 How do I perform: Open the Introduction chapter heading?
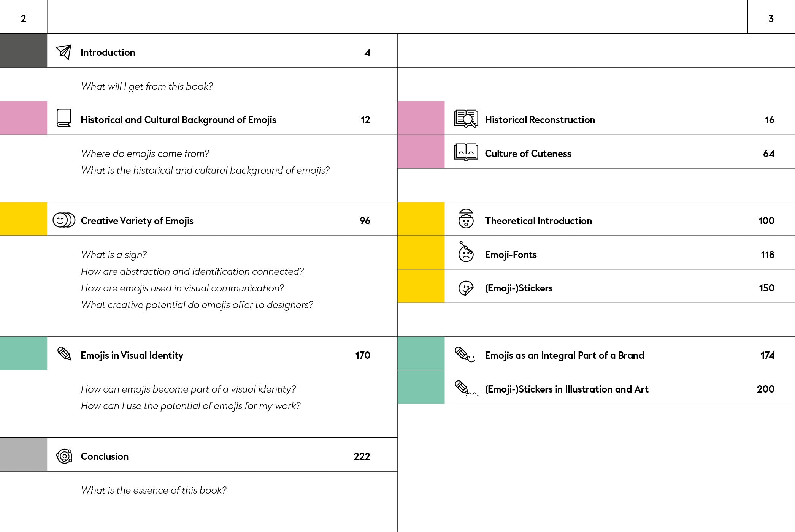(108, 52)
